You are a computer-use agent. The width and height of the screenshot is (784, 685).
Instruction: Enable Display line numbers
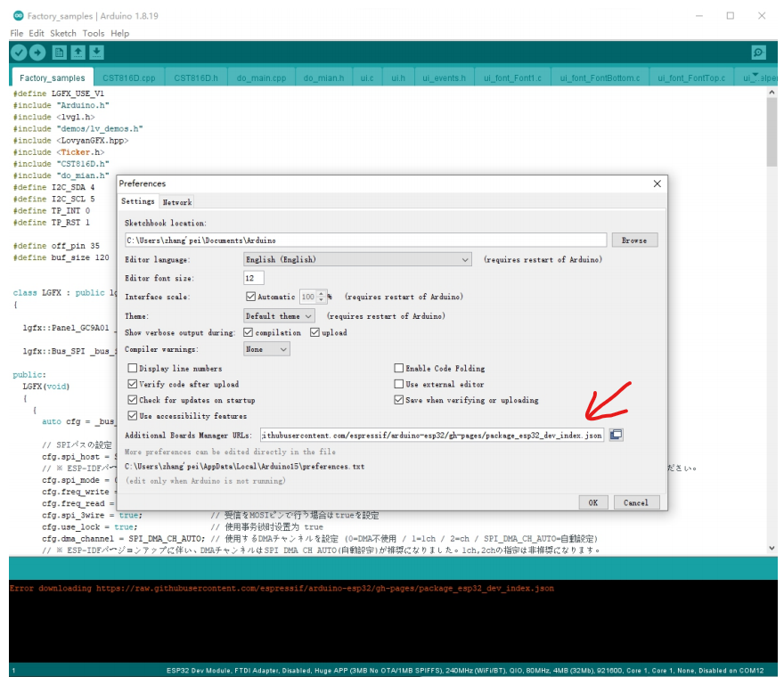[133, 368]
